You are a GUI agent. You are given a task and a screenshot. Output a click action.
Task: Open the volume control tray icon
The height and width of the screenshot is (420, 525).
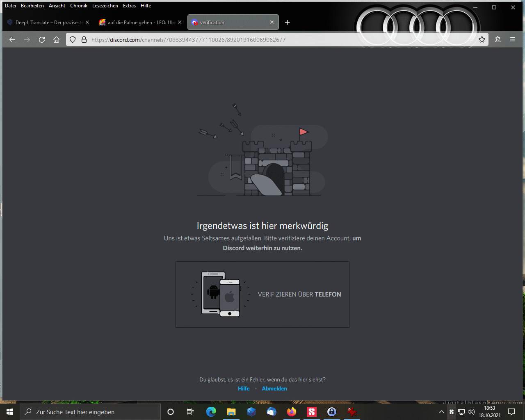click(x=471, y=412)
